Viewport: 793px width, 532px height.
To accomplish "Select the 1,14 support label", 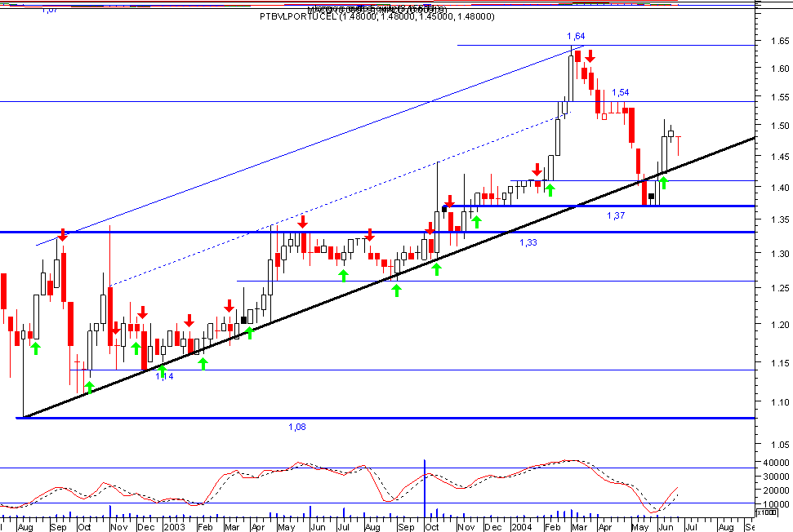I will (164, 376).
